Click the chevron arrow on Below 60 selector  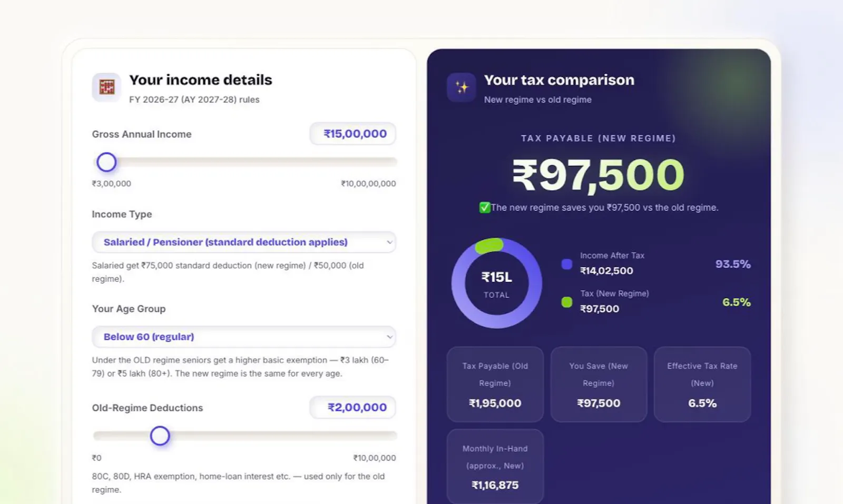pos(389,337)
